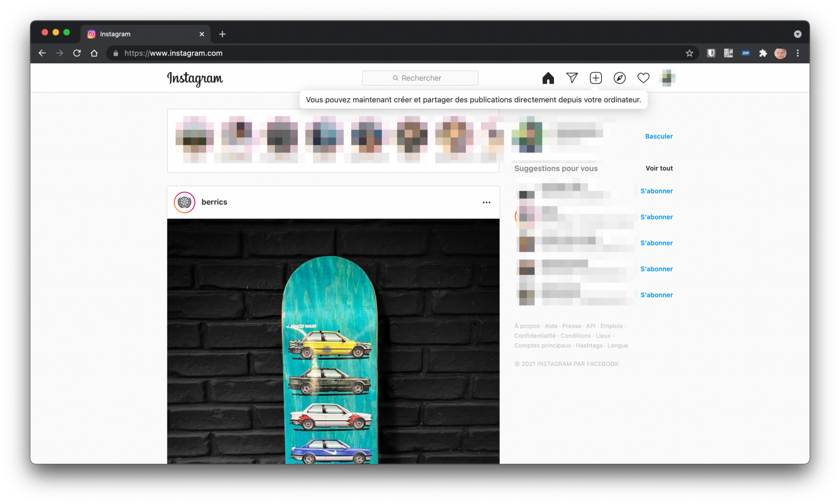Click Voir tout suggestions link
Viewport: 840px width, 504px height.
point(659,168)
